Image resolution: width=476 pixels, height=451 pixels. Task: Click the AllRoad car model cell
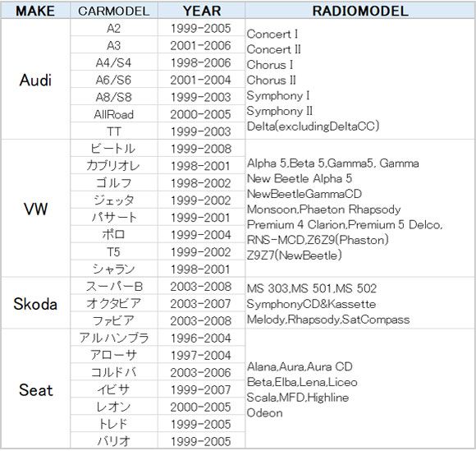[x=114, y=114]
